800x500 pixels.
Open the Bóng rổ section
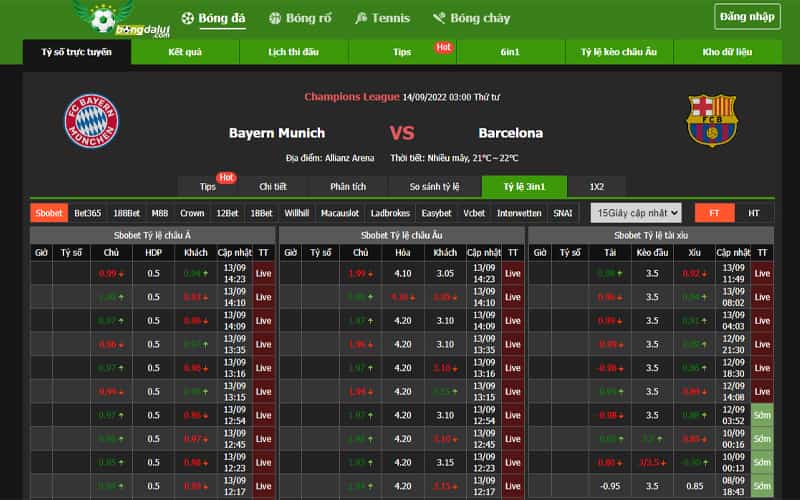pyautogui.click(x=308, y=18)
